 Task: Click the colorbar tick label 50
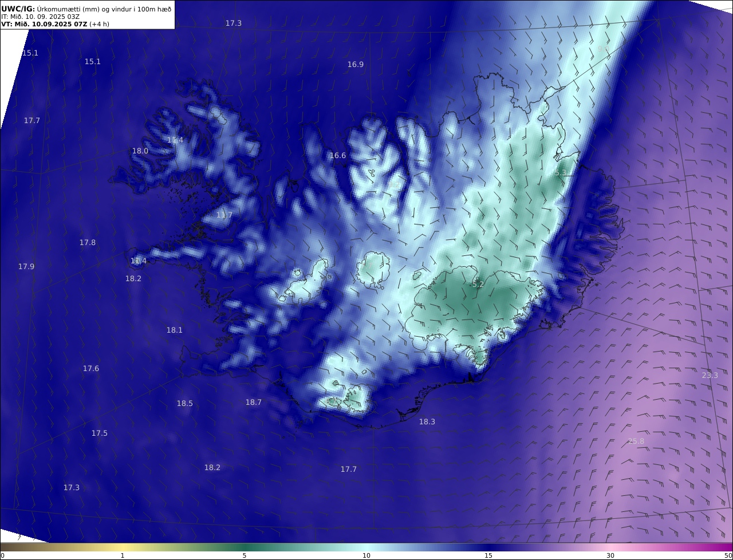(728, 555)
